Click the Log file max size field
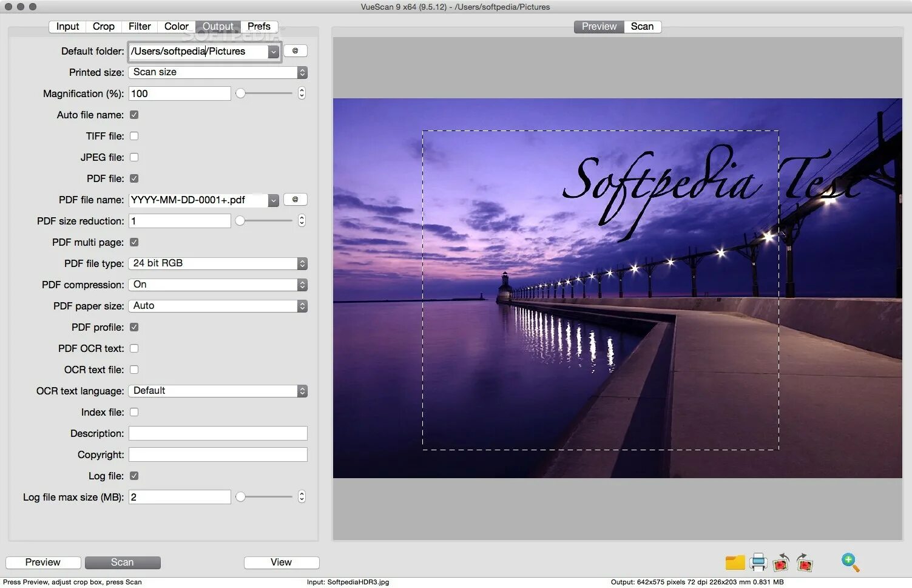Viewport: 912px width, 588px height. pyautogui.click(x=180, y=497)
